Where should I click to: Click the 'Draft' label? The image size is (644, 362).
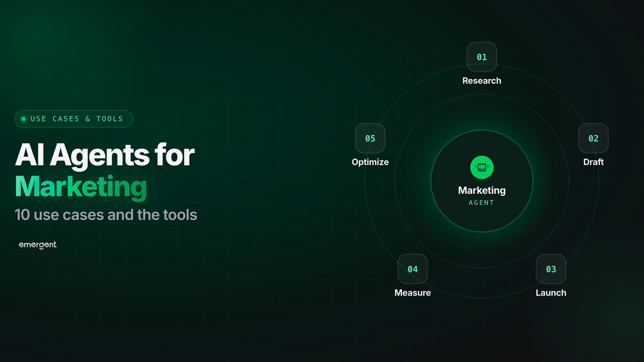coord(593,162)
